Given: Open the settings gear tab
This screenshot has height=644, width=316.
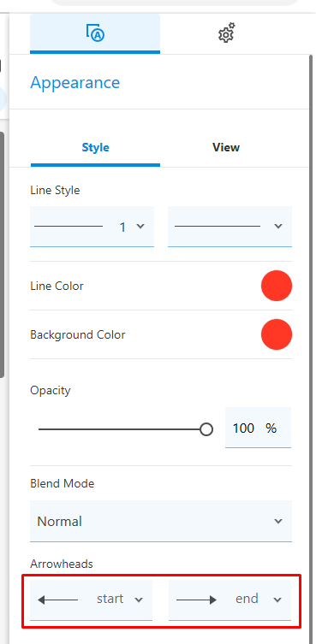Looking at the screenshot, I should coord(226,33).
